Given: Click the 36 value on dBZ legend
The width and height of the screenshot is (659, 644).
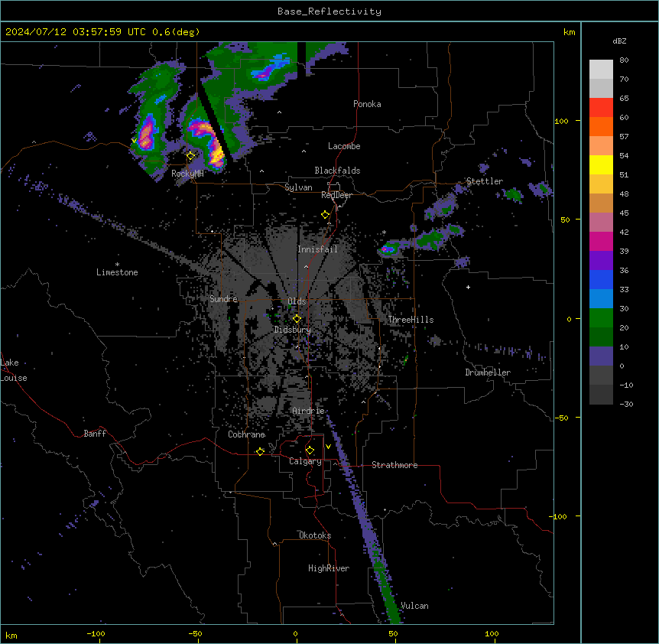Looking at the screenshot, I should pos(624,270).
